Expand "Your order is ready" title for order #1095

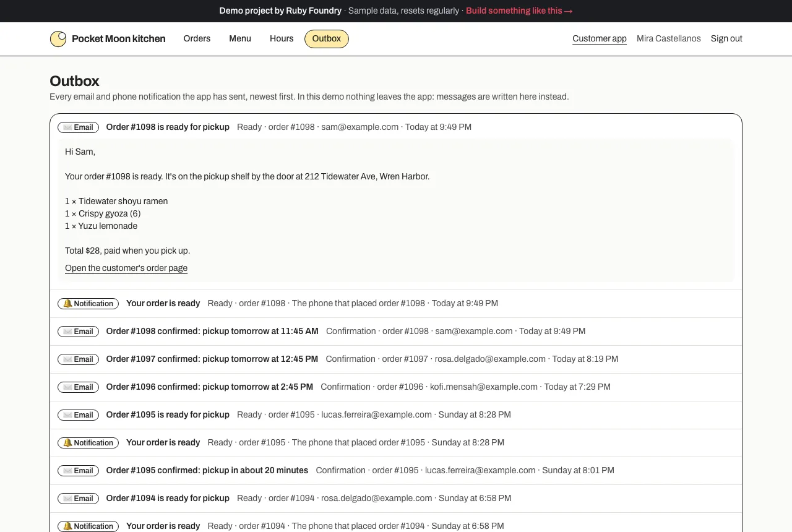pos(163,442)
